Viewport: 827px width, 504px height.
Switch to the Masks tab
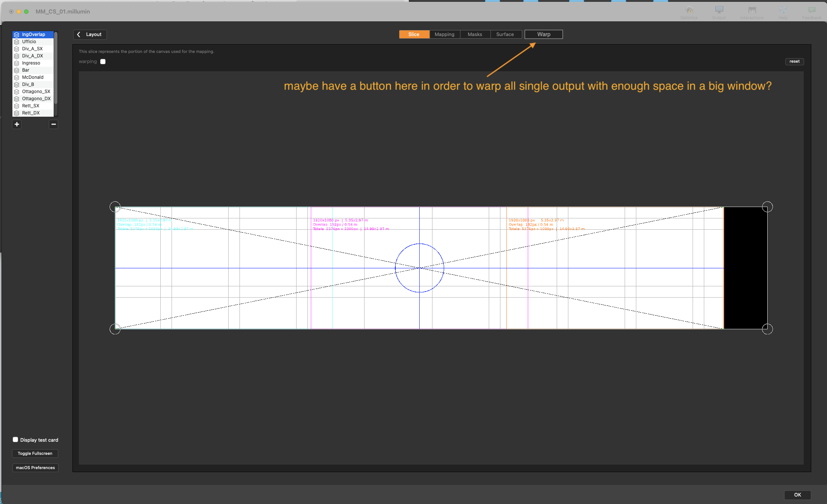pos(475,35)
